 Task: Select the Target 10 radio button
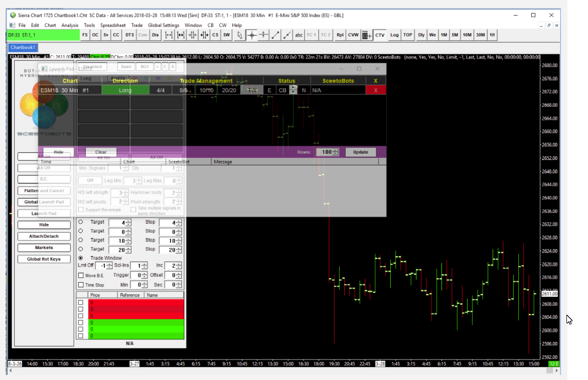pos(81,240)
